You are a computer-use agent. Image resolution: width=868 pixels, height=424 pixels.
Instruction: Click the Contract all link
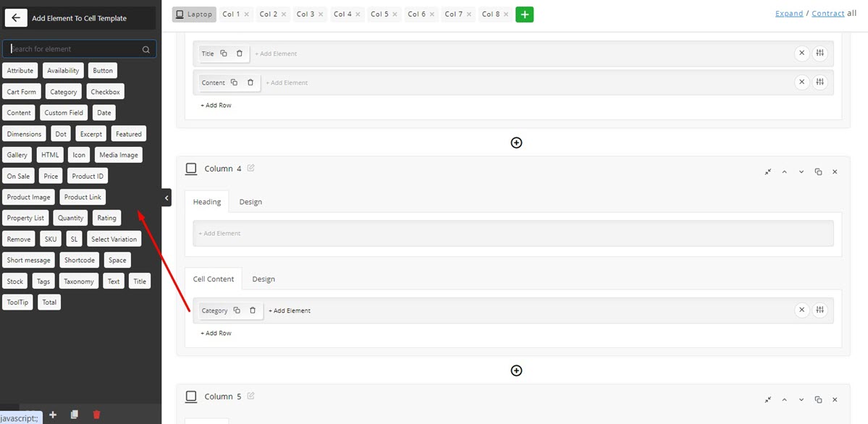[828, 13]
